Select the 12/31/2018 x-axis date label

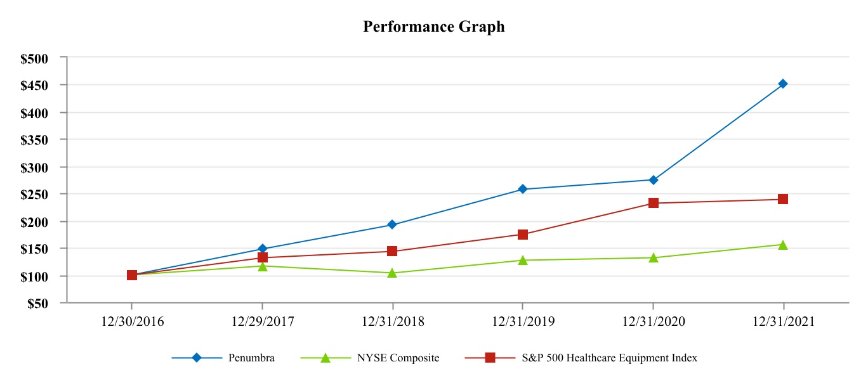click(x=392, y=321)
